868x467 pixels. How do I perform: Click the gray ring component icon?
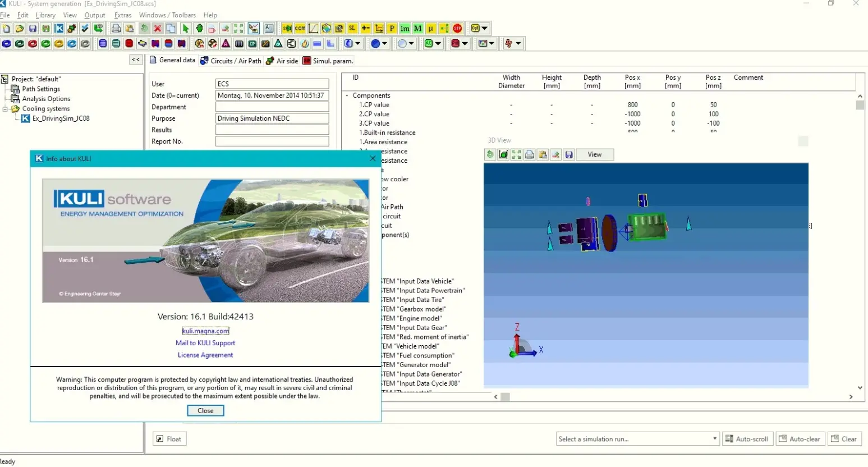point(85,43)
